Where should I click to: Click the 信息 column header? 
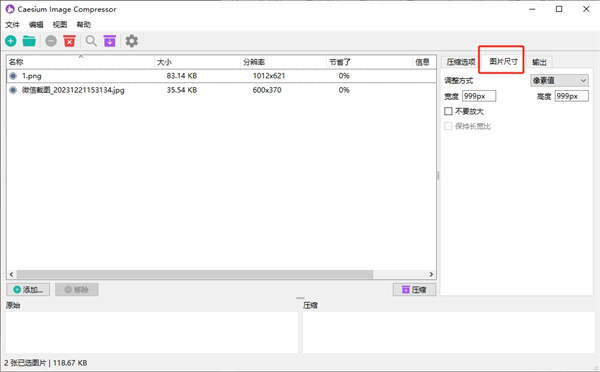424,62
